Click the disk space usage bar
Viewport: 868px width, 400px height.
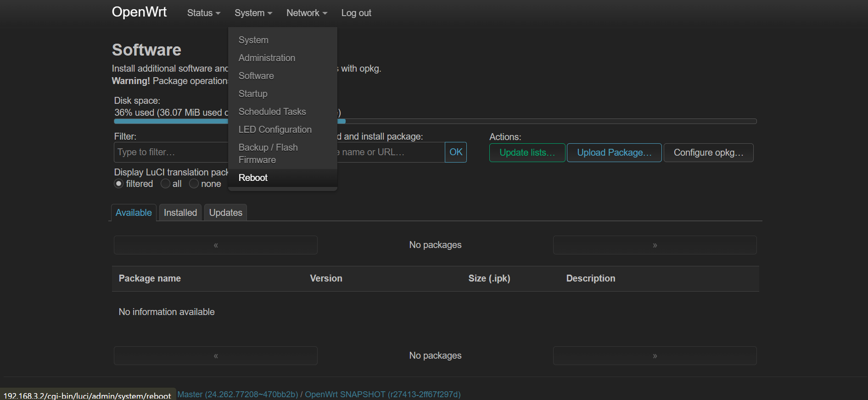point(435,121)
